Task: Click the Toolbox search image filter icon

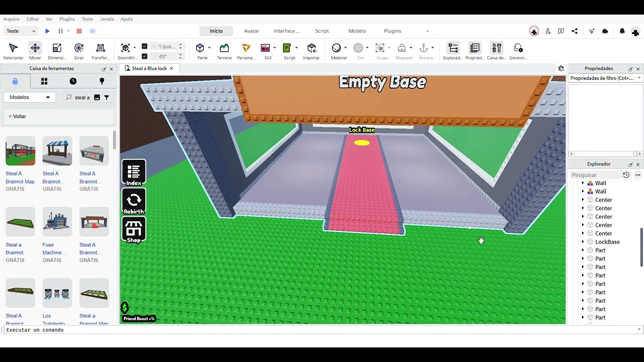Action: 97,98
